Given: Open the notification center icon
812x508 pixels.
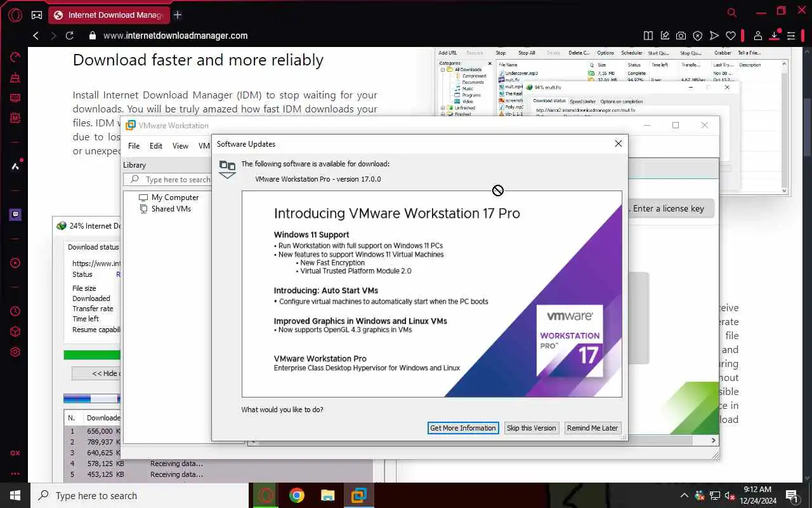Looking at the screenshot, I should pos(792,495).
